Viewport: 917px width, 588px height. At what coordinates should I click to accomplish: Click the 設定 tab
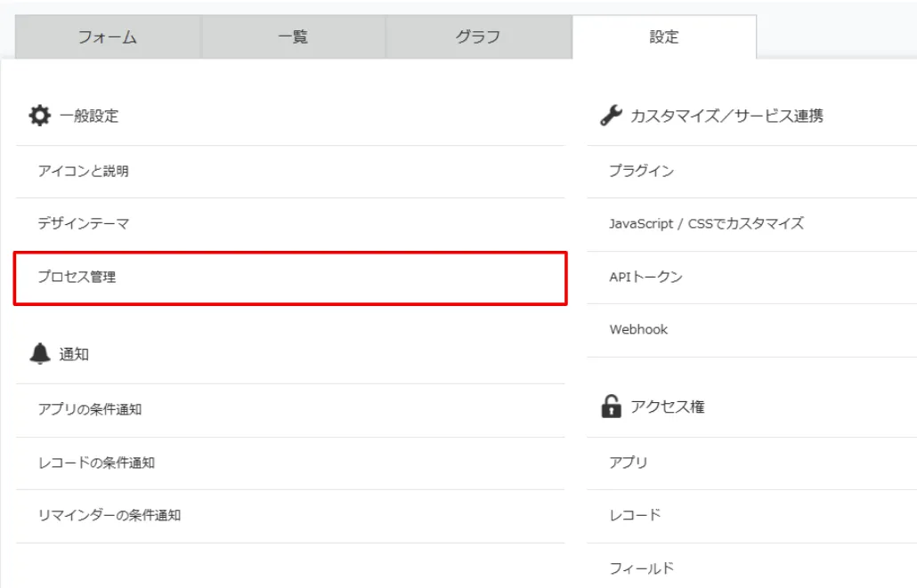pyautogui.click(x=663, y=37)
